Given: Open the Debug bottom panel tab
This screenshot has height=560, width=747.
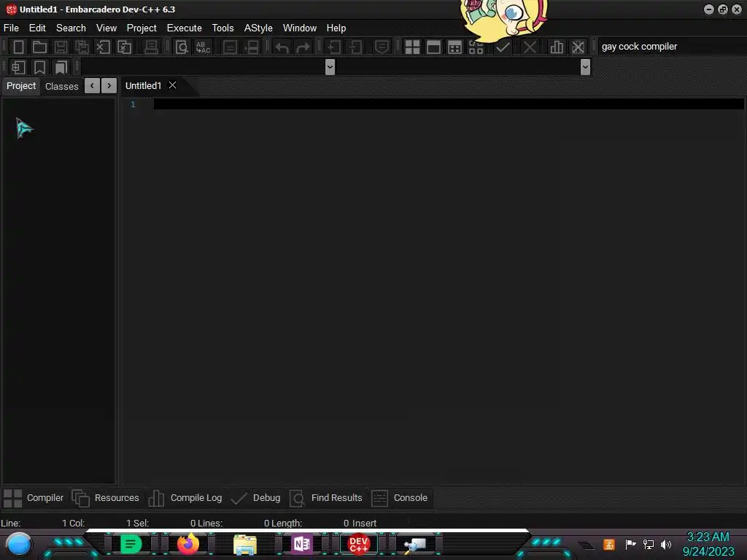Looking at the screenshot, I should click(x=256, y=498).
